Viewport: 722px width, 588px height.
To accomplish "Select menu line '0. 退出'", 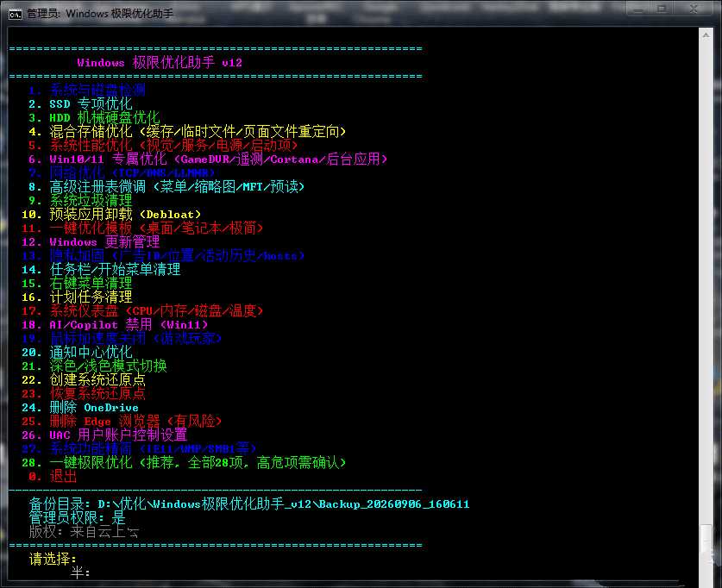I will [x=53, y=477].
